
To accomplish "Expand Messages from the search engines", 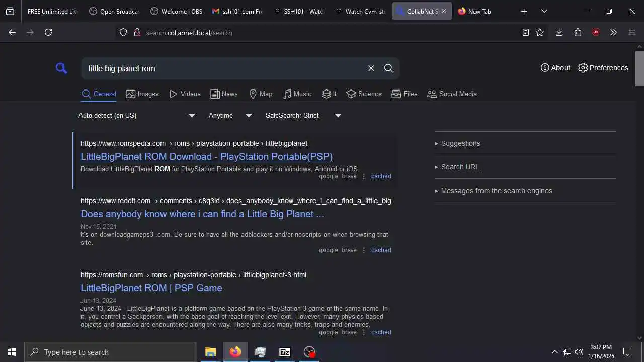I will pyautogui.click(x=494, y=191).
